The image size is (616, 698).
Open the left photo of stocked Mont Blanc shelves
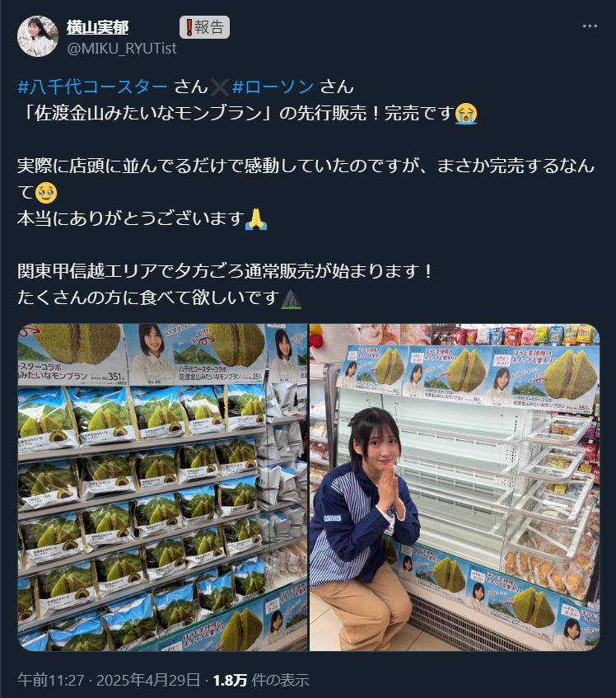coord(162,487)
